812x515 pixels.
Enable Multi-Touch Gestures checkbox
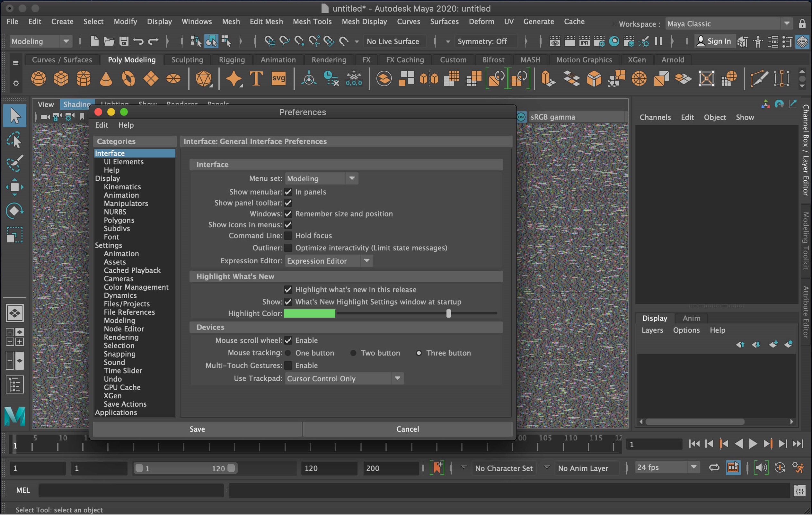click(x=288, y=366)
